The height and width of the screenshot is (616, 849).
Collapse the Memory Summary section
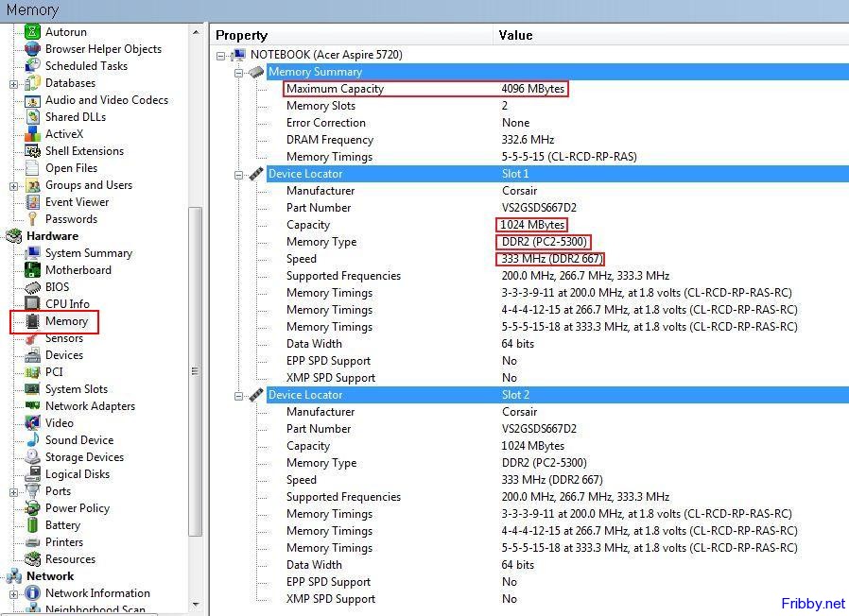coord(239,73)
